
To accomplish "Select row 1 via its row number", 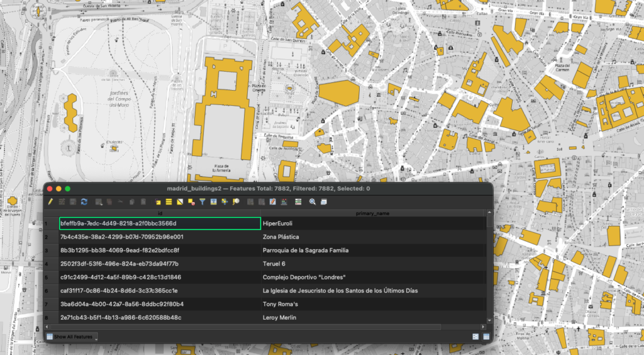I will pos(52,223).
